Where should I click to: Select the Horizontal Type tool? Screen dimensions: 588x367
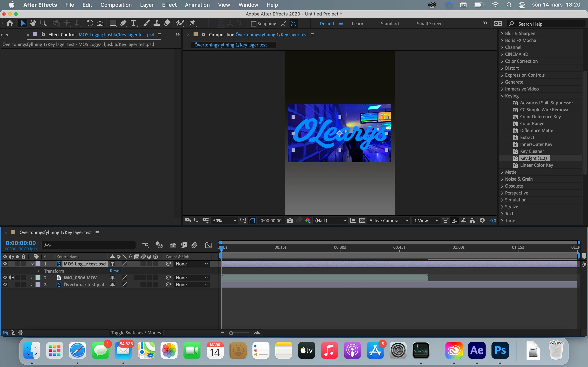click(x=133, y=23)
